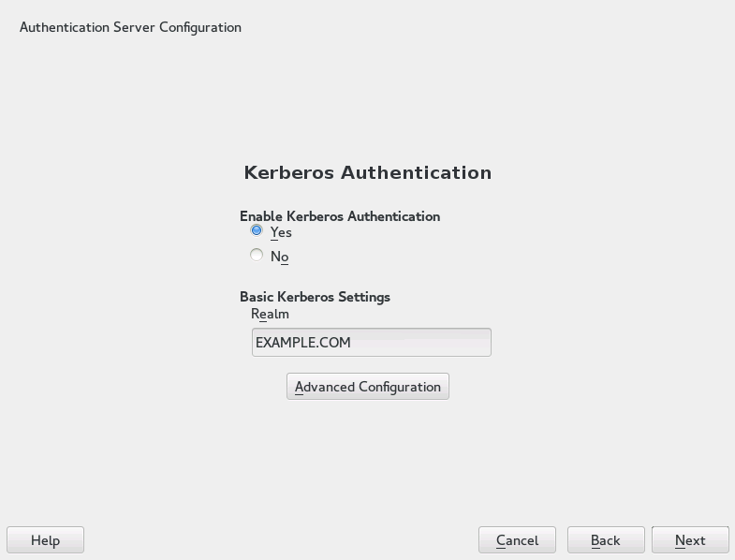Go Back to the previous step

coord(606,540)
